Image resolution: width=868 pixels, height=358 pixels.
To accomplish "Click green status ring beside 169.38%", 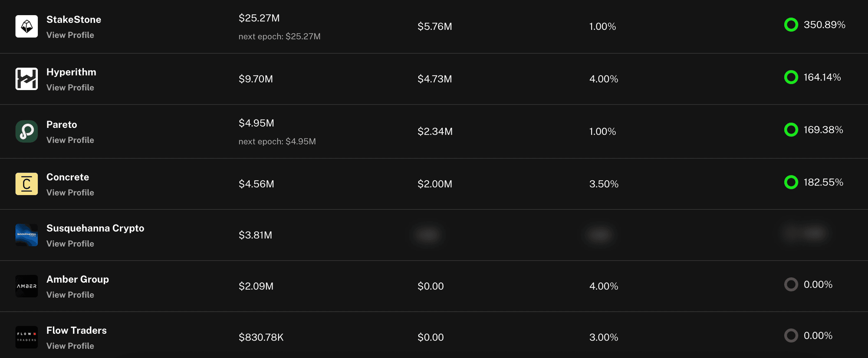I will pos(791,130).
